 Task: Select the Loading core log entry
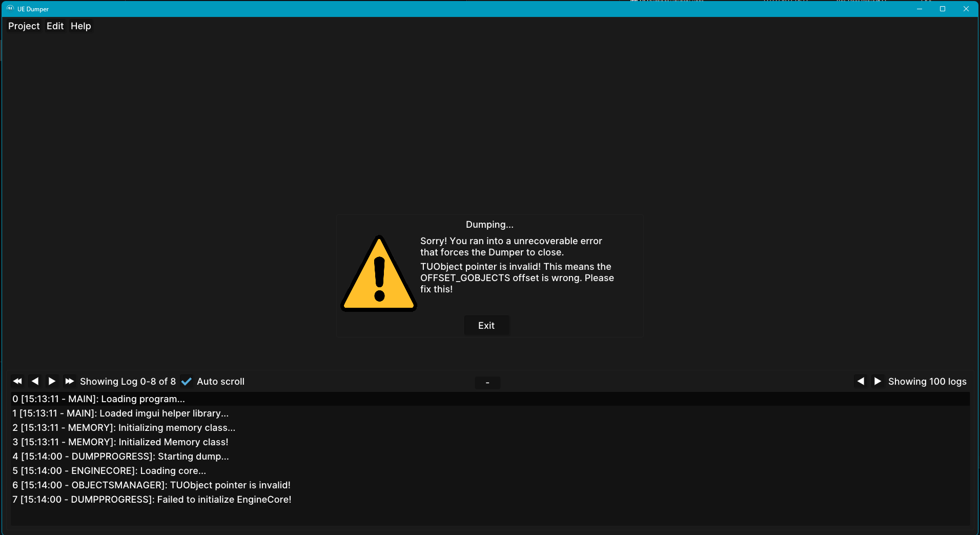point(108,470)
